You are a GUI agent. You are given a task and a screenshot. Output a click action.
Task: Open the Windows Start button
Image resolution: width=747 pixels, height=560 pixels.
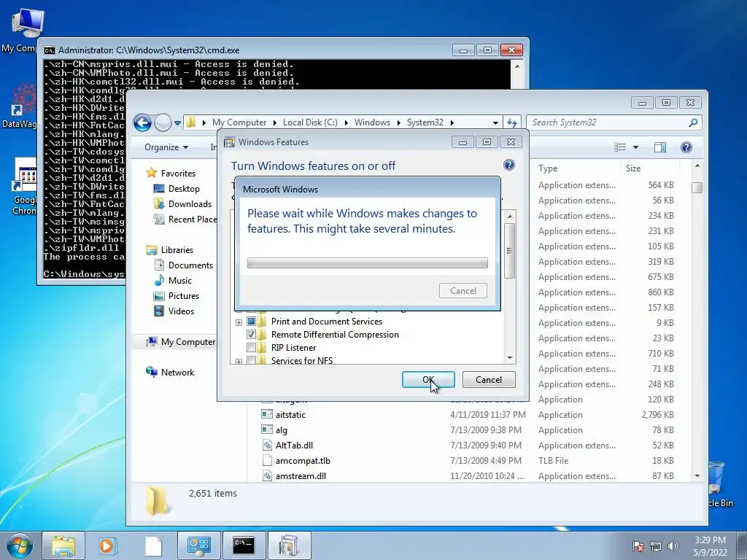coord(20,545)
